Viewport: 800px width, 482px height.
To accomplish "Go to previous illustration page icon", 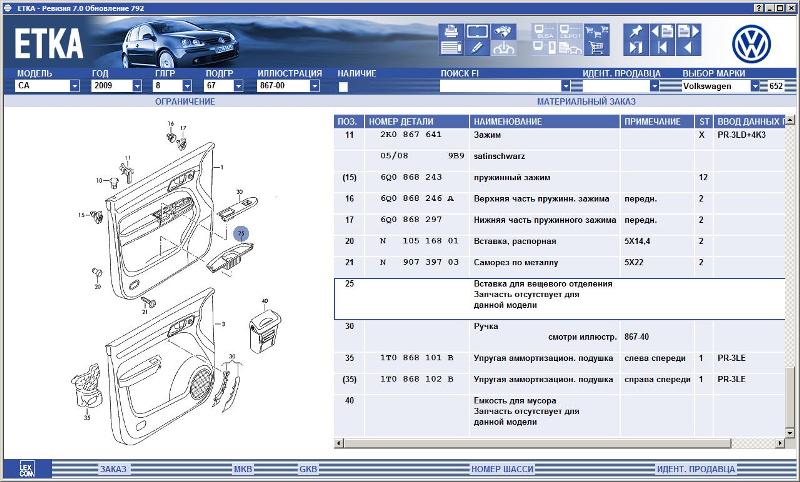I will pyautogui.click(x=662, y=31).
